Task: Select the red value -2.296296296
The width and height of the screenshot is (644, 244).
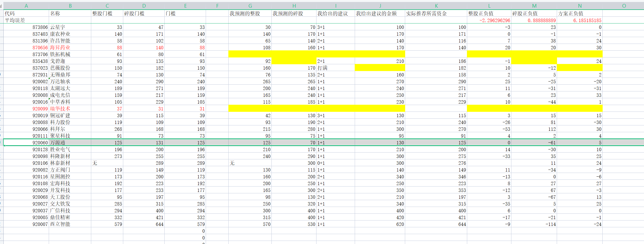Action: tap(489, 20)
